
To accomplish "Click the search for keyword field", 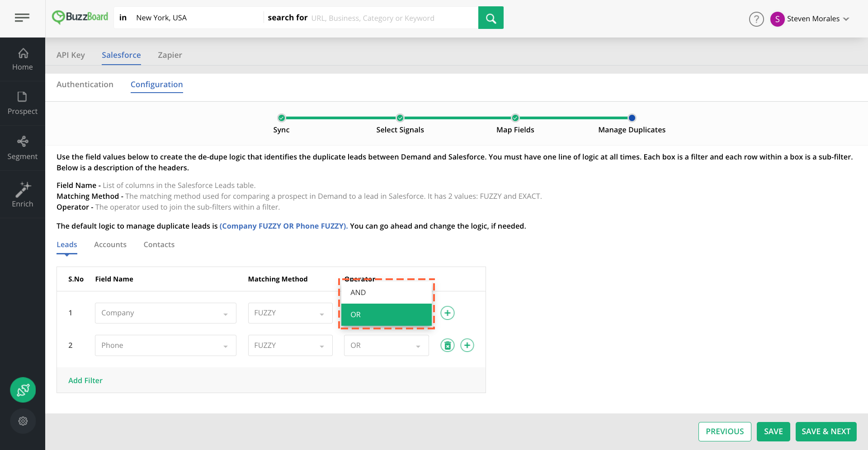I will click(393, 18).
